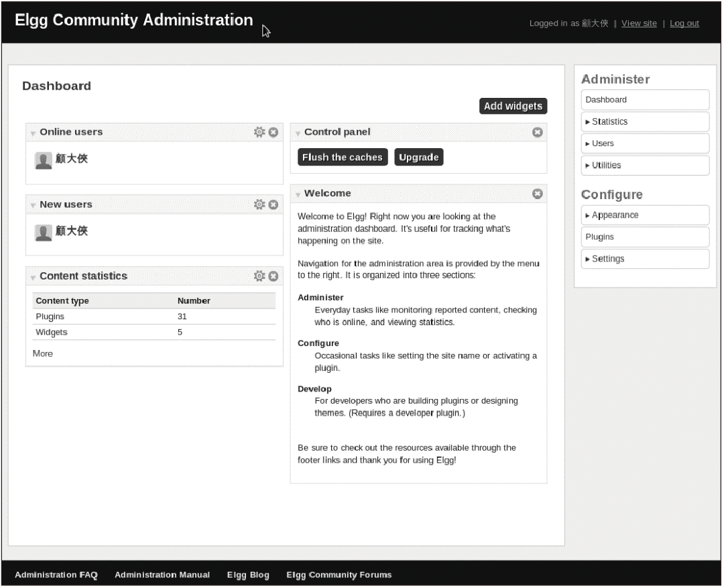Collapse the Welcome widget
724x588 pixels.
pyautogui.click(x=298, y=195)
